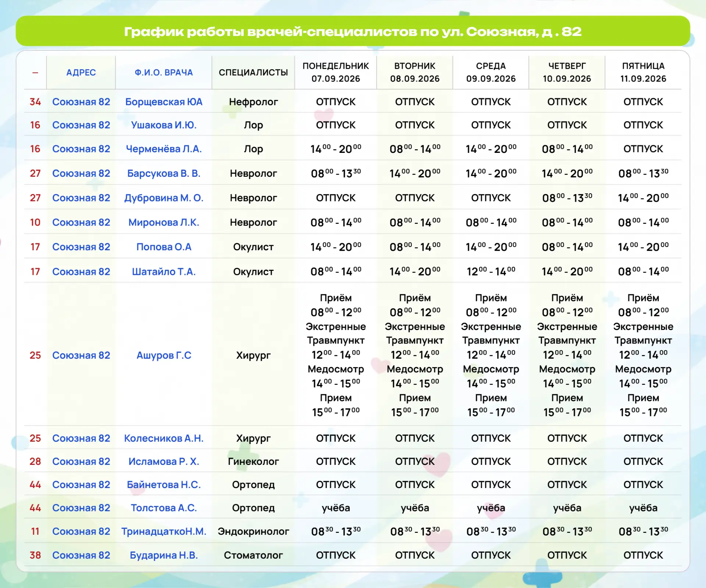706x588 pixels.
Task: Open doctor name Дубровина М. О.
Action: 164,198
